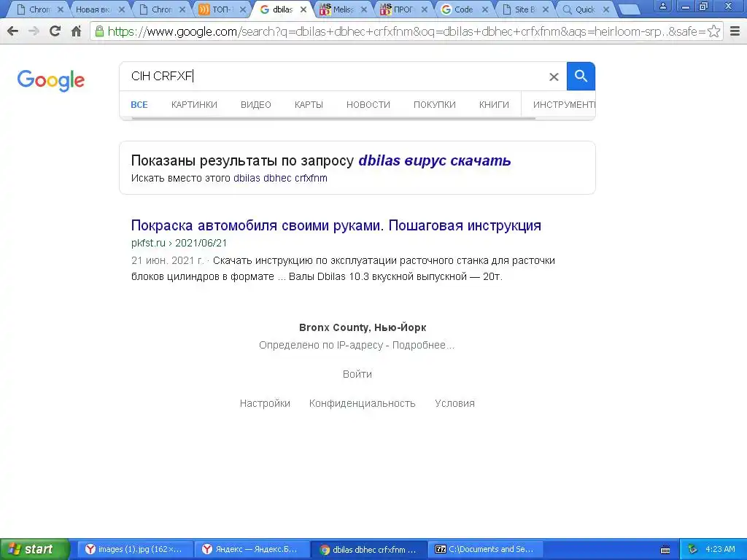Image resolution: width=747 pixels, height=560 pixels.
Task: Click the network tray icon beside the clock
Action: 693,549
